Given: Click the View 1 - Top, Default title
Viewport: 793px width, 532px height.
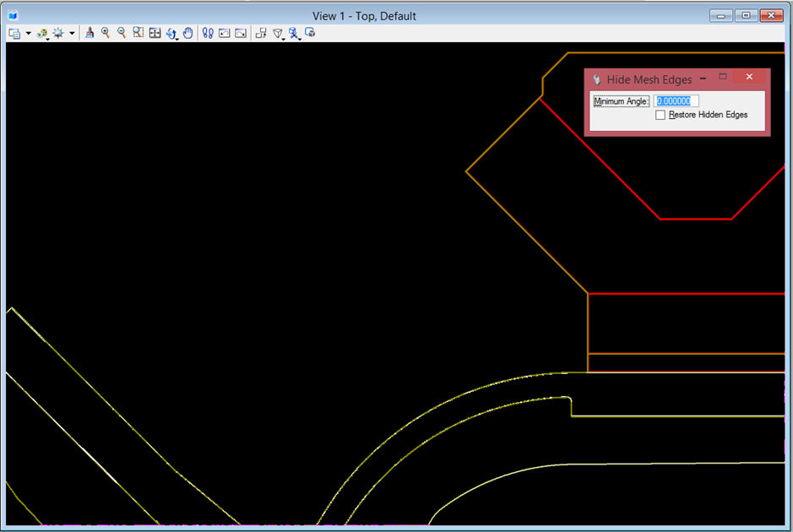Looking at the screenshot, I should pos(364,16).
